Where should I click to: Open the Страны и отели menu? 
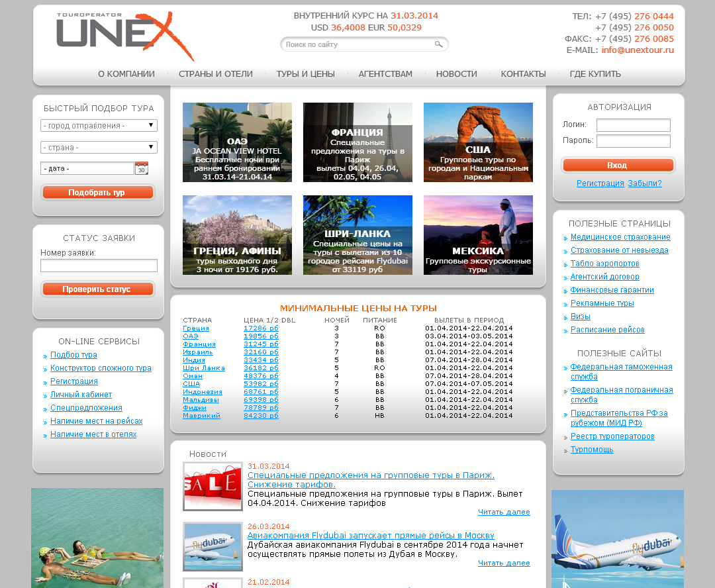(216, 74)
